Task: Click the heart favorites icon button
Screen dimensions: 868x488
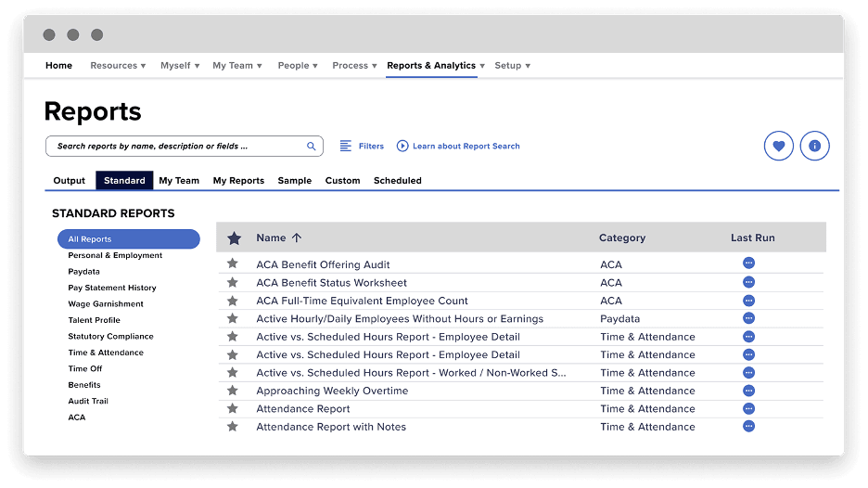Action: [x=778, y=146]
